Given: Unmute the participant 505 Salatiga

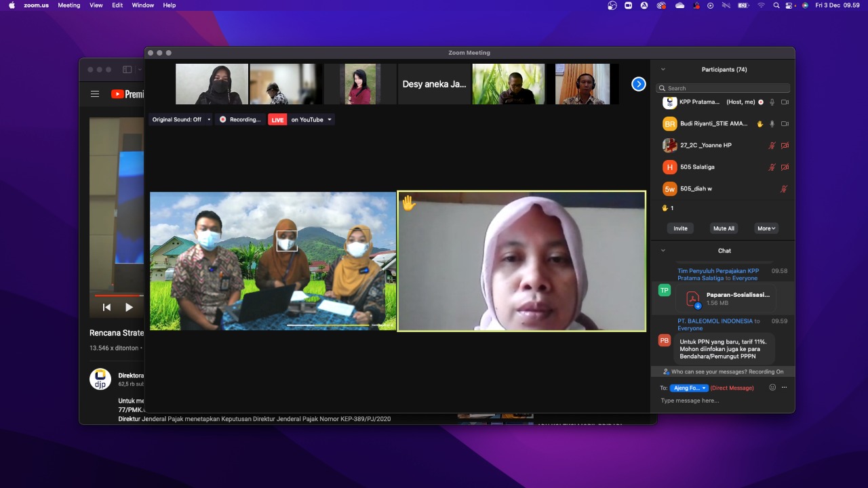Looking at the screenshot, I should point(772,167).
